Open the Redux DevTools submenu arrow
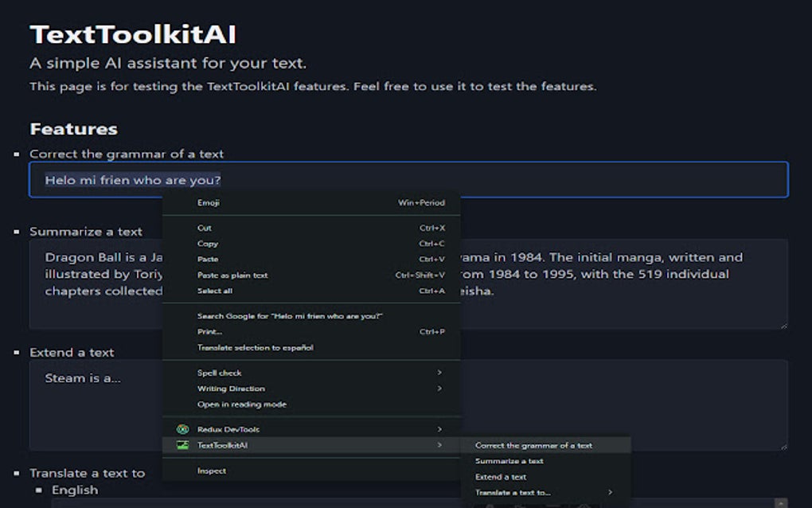The height and width of the screenshot is (508, 812). coord(439,429)
